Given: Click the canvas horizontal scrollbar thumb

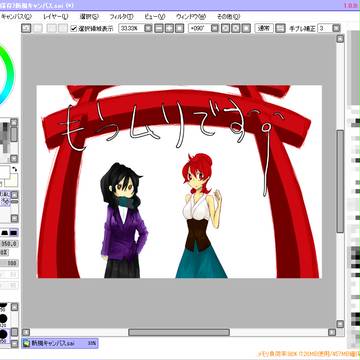Looking at the screenshot, I should [x=179, y=332].
